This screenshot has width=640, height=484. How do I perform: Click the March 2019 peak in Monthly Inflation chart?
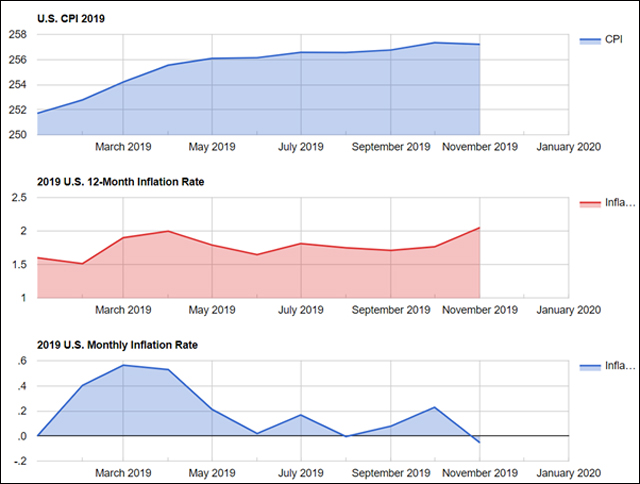123,365
